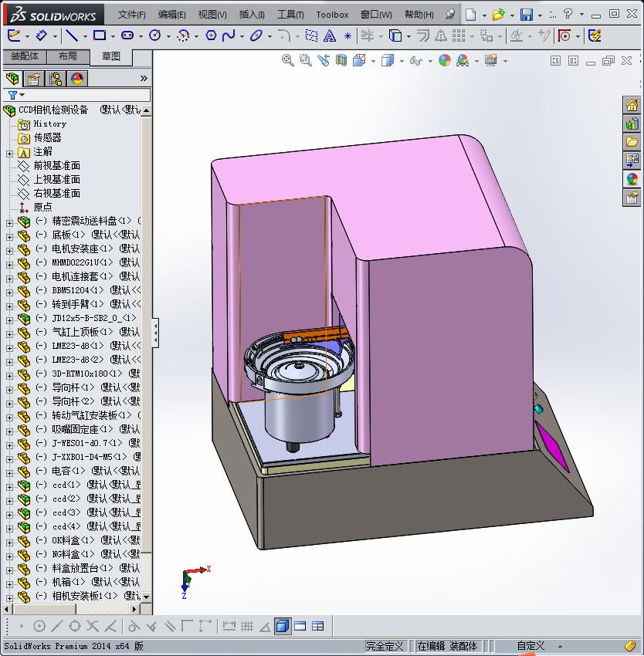This screenshot has width=644, height=656.
Task: Open the Toolbox menu
Action: pos(332,15)
